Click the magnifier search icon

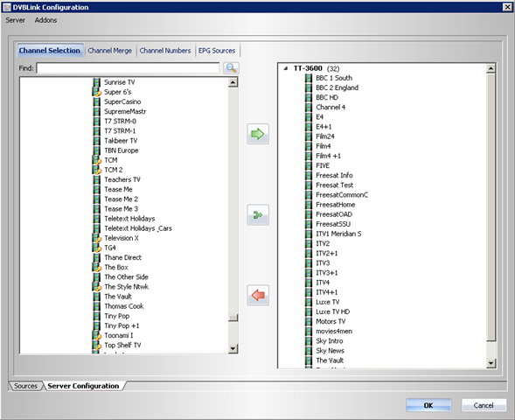[231, 68]
